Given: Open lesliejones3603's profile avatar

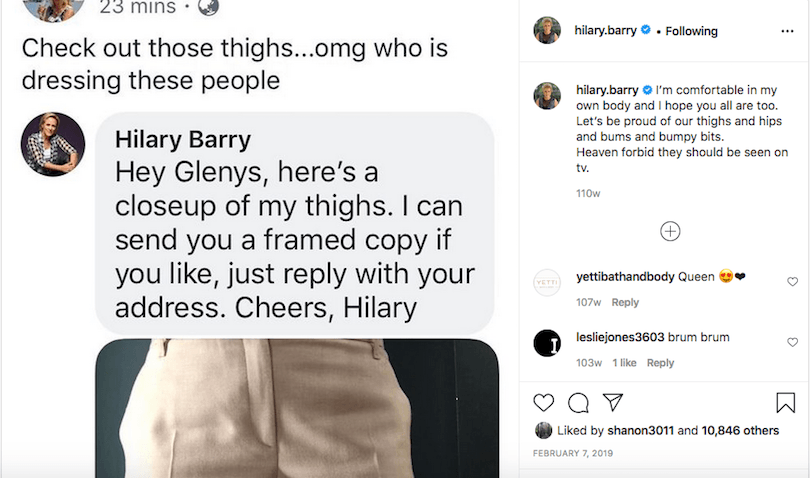Looking at the screenshot, I should point(547,343).
